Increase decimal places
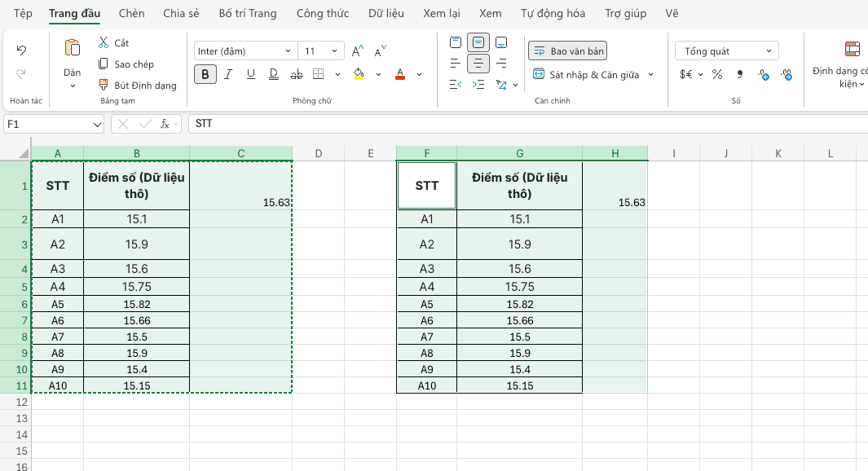This screenshot has width=868, height=471. pyautogui.click(x=764, y=74)
